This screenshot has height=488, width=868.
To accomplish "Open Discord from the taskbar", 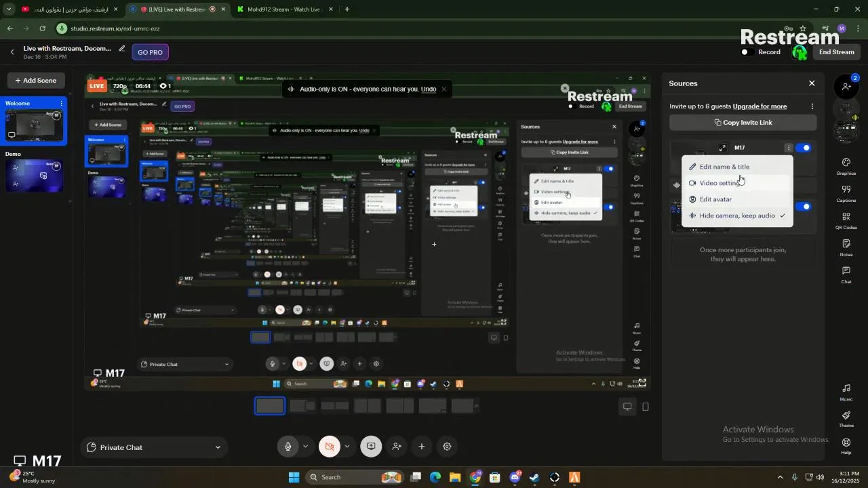I will tap(515, 477).
